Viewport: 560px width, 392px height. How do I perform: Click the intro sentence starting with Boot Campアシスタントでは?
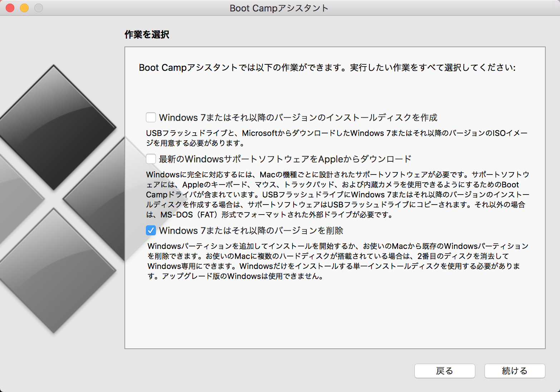[x=327, y=68]
